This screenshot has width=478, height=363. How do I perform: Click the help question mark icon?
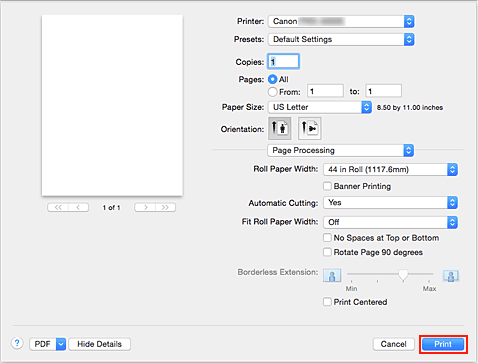17,343
